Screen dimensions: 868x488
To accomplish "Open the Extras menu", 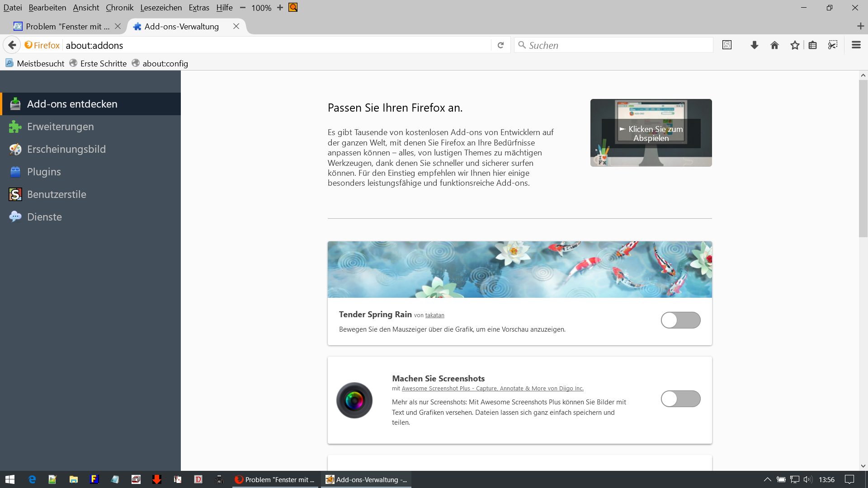I will [198, 8].
